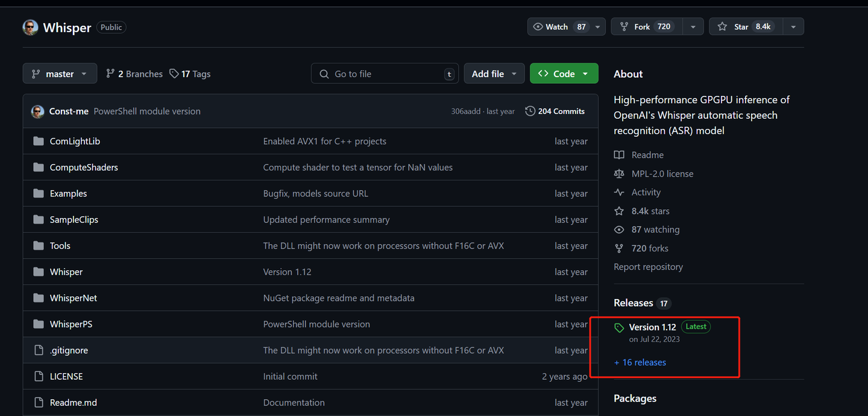Open the Fork options dropdown arrow

(x=693, y=27)
